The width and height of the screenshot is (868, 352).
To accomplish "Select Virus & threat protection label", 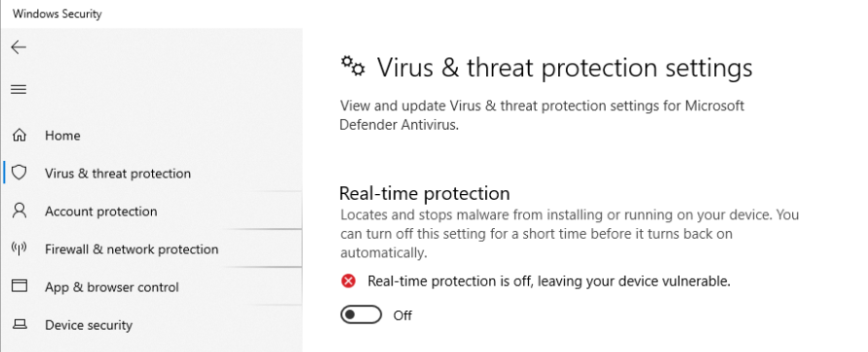I will 118,173.
